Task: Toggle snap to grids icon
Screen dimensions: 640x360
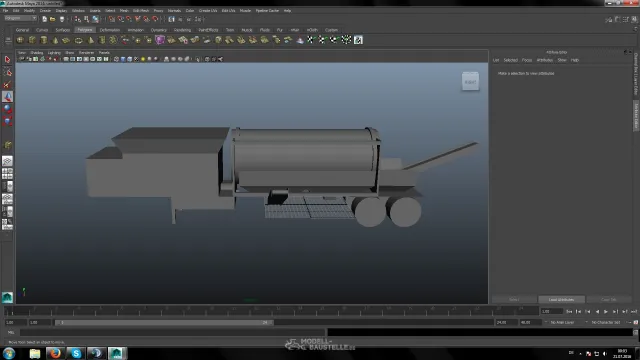Action: [x=111, y=19]
